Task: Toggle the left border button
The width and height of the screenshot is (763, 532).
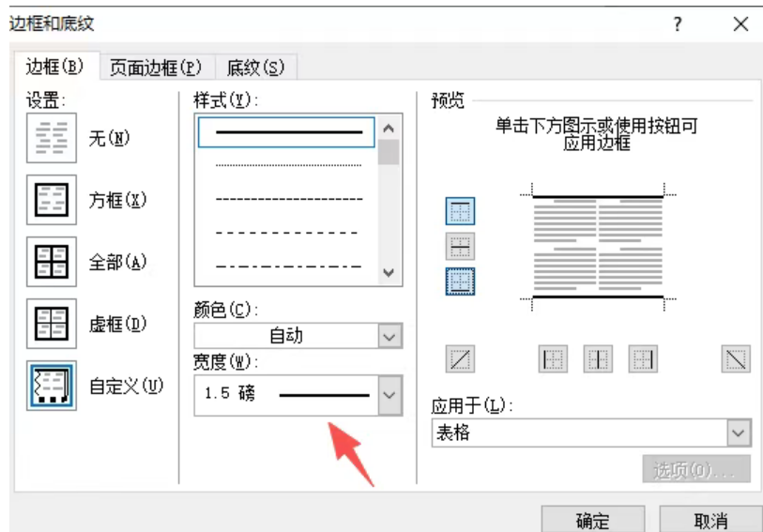Action: pyautogui.click(x=553, y=359)
